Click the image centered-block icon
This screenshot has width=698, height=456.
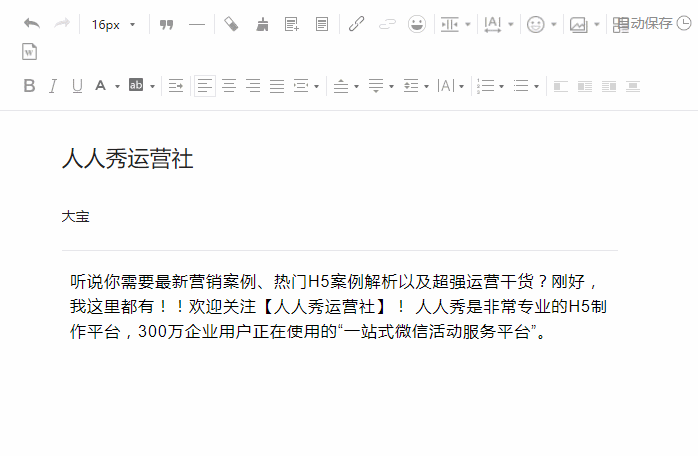pyautogui.click(x=633, y=86)
